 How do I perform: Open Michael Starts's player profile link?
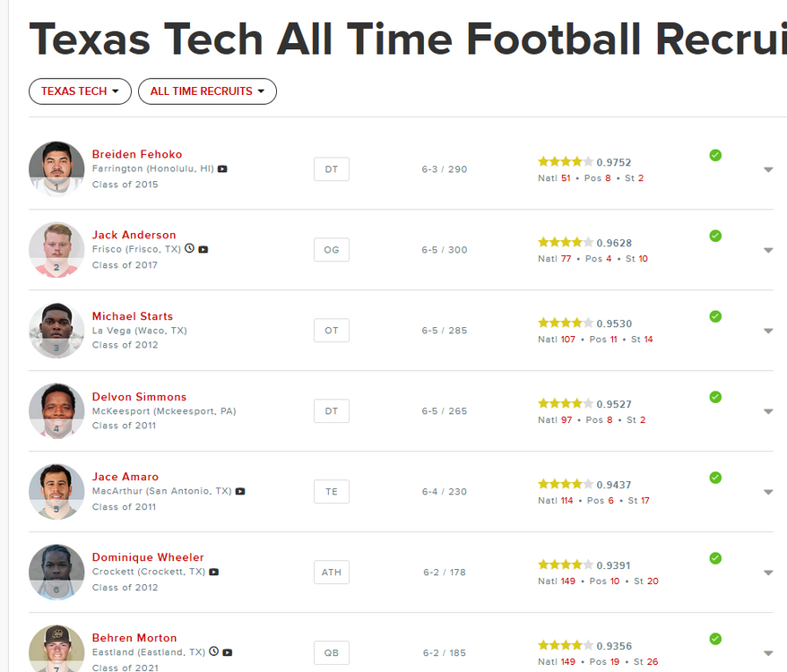tap(133, 316)
